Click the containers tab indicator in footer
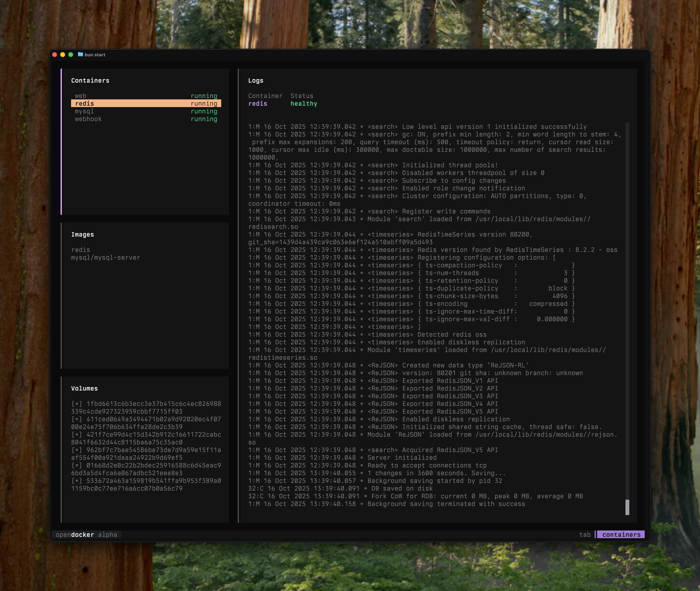The image size is (700, 591). pyautogui.click(x=621, y=535)
